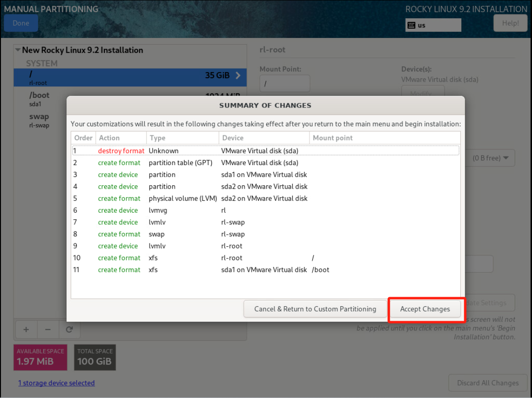Collapse the New Rocky Linux 9.2 Installation tree
This screenshot has width=532, height=398.
18,50
